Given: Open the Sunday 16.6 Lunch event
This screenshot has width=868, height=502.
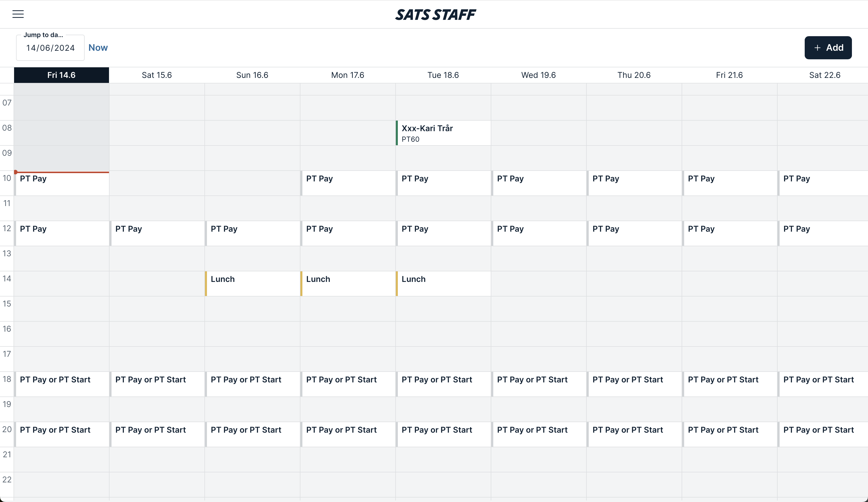Looking at the screenshot, I should point(253,284).
